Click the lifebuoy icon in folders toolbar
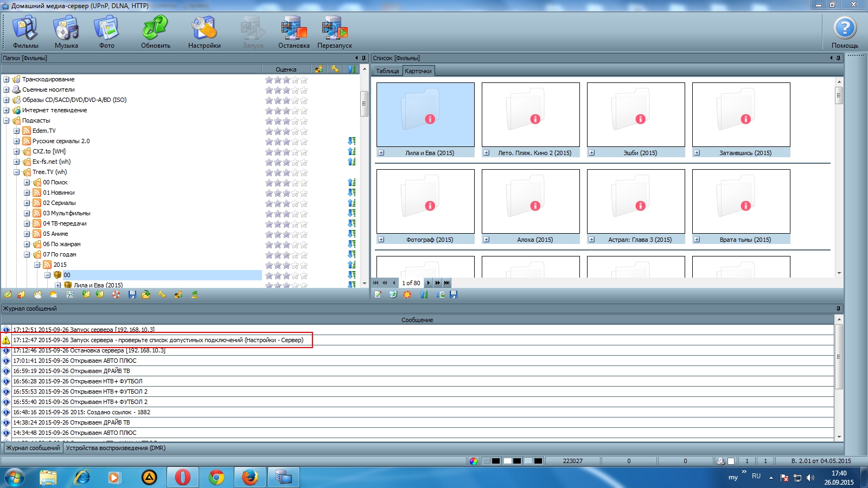868x488 pixels. pos(116,294)
